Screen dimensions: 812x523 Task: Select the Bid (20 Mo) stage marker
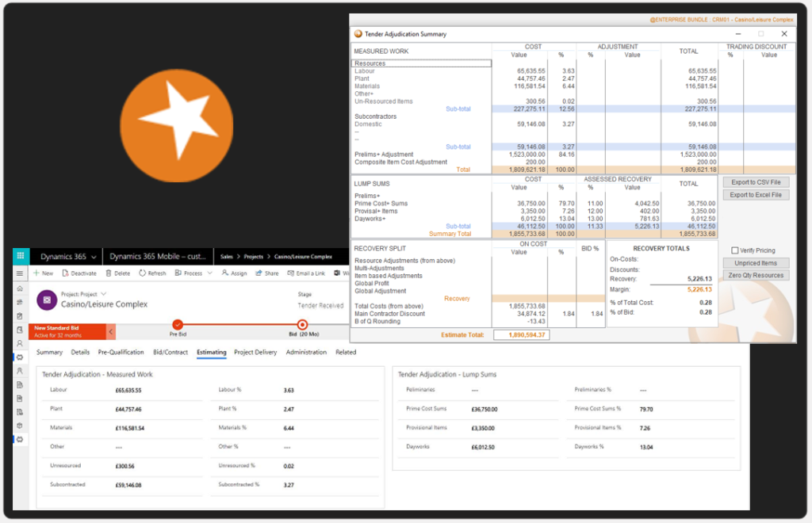[x=302, y=325]
